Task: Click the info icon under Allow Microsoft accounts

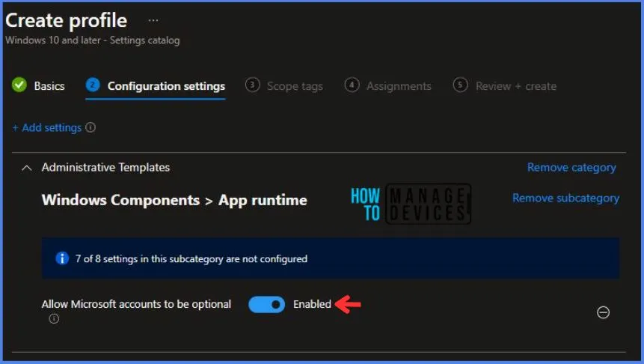Action: point(54,319)
